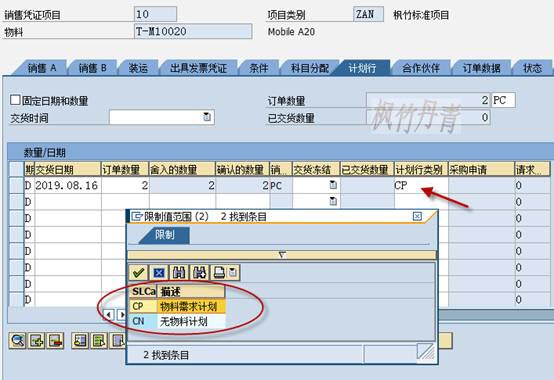Image resolution: width=554 pixels, height=380 pixels.
Task: Enable 固定日期和数量 checkbox
Action: 15,100
